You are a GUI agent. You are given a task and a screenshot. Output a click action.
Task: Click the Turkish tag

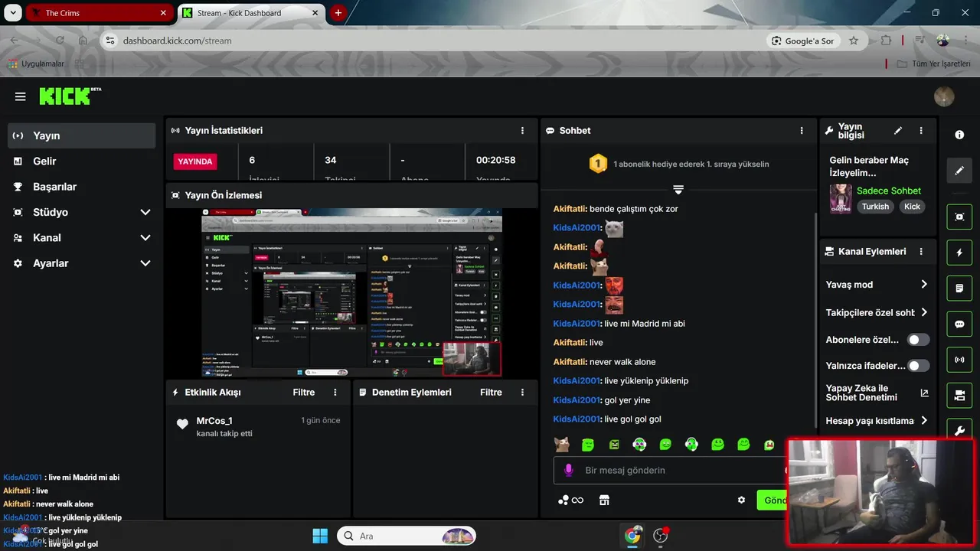[x=875, y=207]
